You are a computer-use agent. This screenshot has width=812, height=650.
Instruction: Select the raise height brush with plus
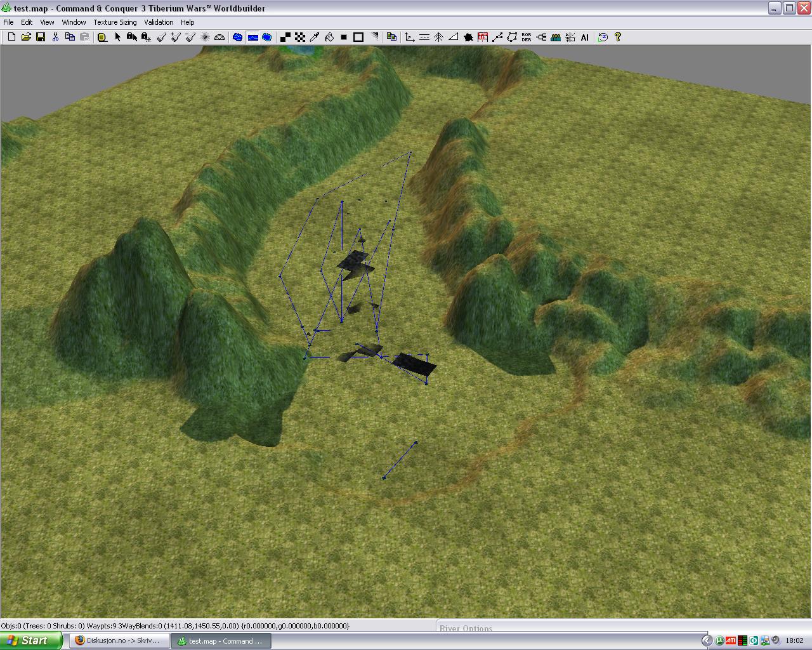(176, 37)
